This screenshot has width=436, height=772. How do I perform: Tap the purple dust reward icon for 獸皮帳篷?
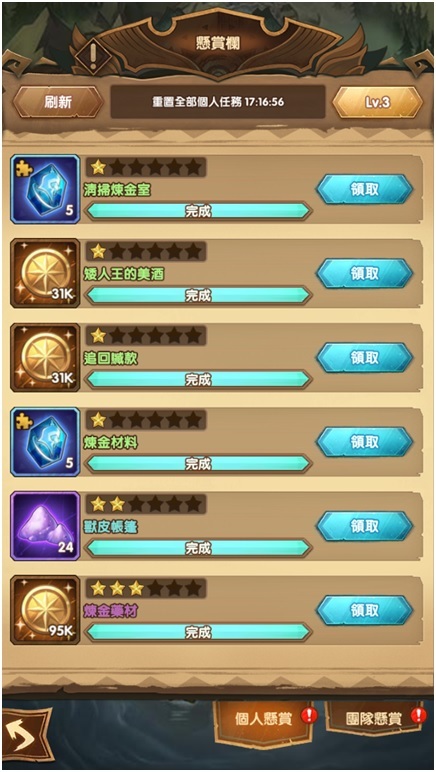(x=45, y=526)
